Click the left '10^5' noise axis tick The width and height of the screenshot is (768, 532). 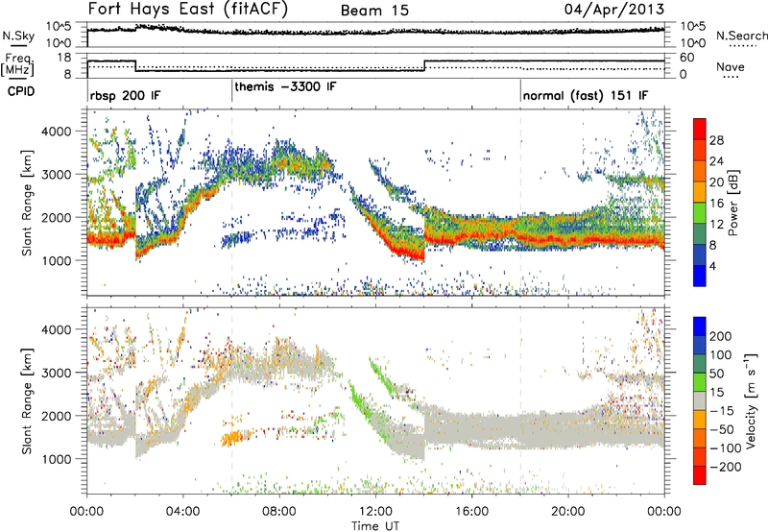pyautogui.click(x=59, y=27)
